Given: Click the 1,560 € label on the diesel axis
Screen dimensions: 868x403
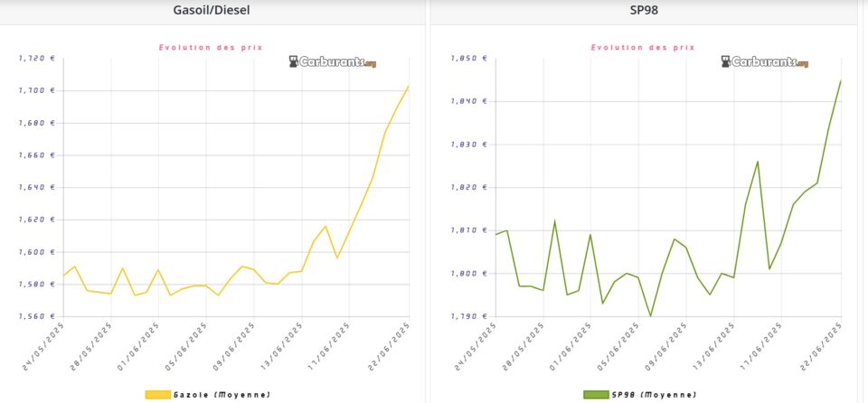Looking at the screenshot, I should [37, 316].
